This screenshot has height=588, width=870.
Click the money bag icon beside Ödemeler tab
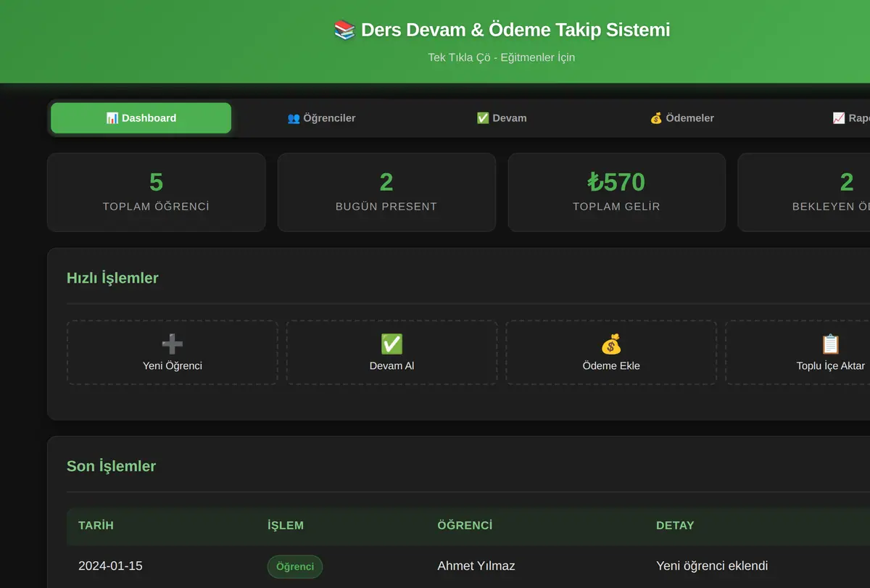click(x=656, y=118)
